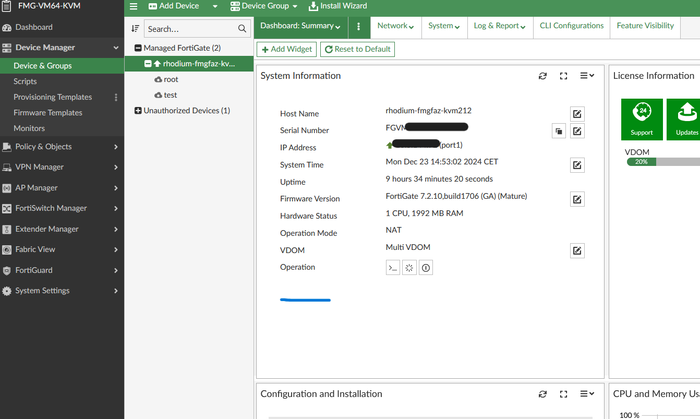Click the Support license tile

(641, 118)
